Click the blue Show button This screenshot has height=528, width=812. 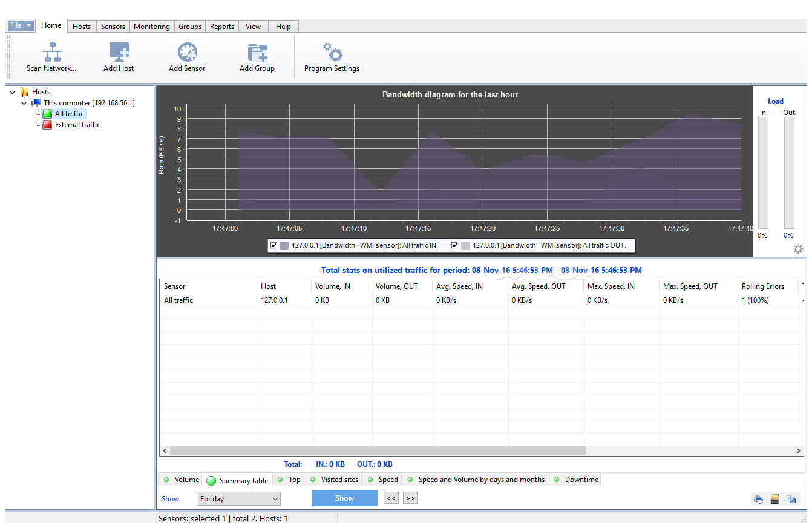[345, 498]
